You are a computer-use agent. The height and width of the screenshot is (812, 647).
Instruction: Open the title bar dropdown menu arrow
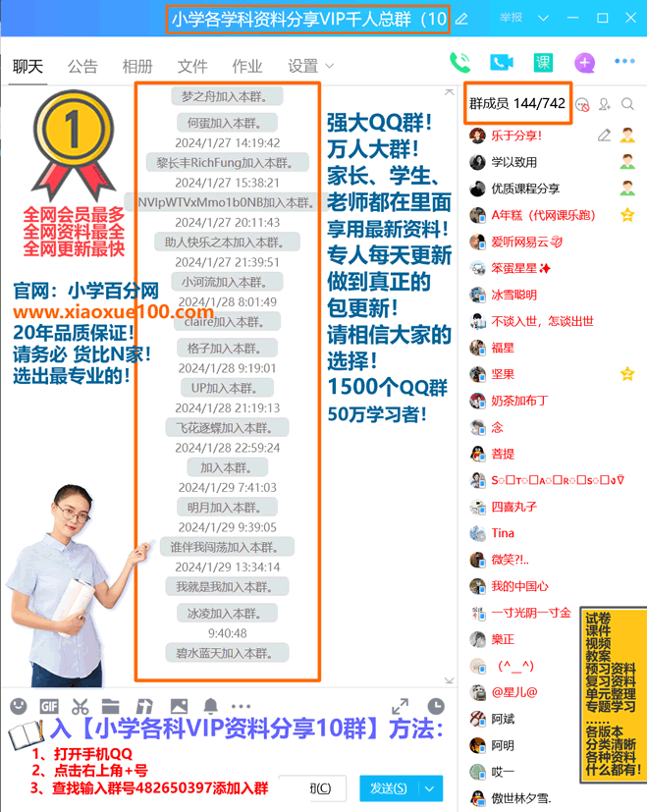(543, 19)
